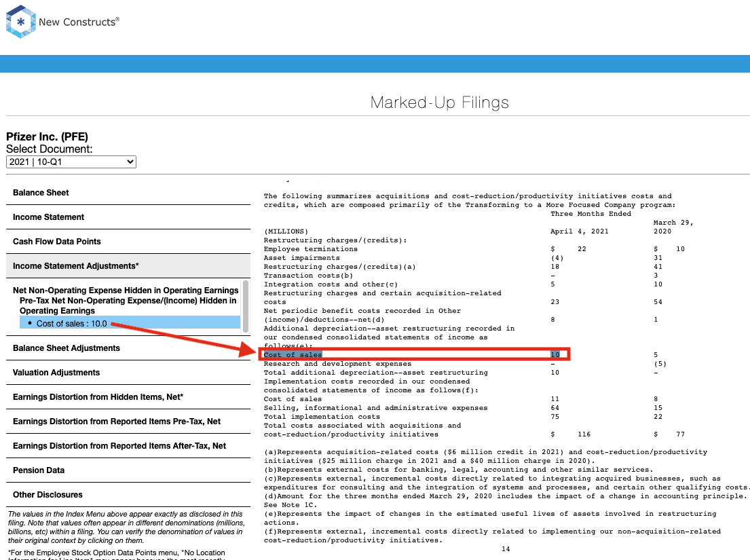Click 'Selling, informational and administrative expenses' line
Image resolution: width=750 pixels, height=560 pixels.
click(375, 408)
